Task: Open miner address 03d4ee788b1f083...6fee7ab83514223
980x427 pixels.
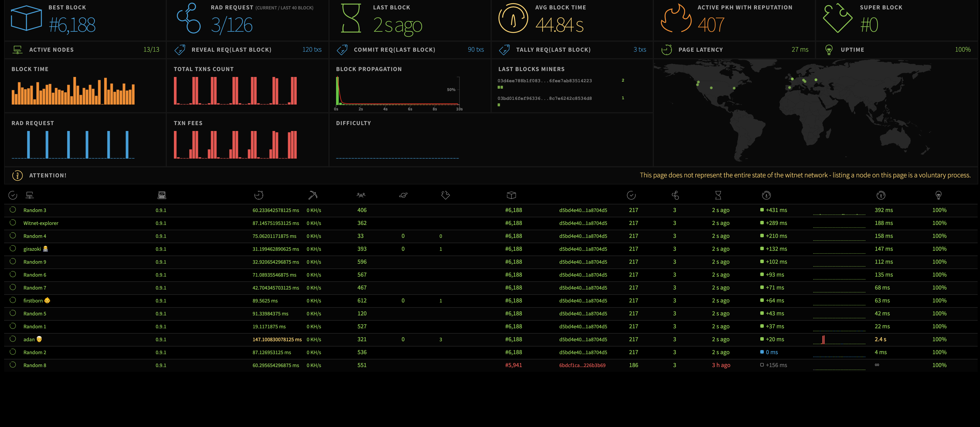Action: point(544,80)
